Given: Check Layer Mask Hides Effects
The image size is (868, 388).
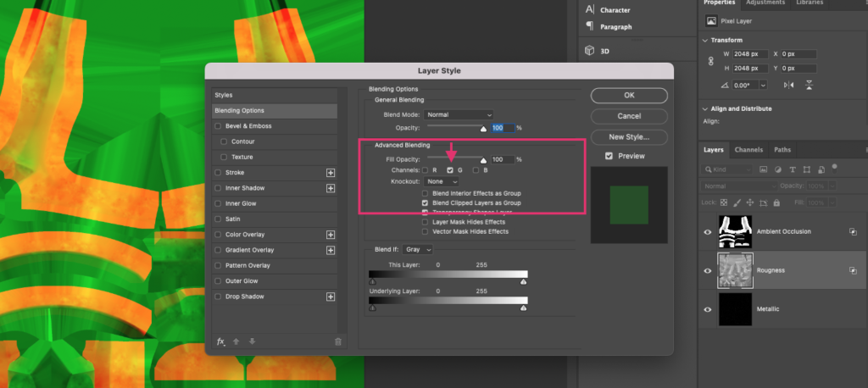Looking at the screenshot, I should coord(426,222).
